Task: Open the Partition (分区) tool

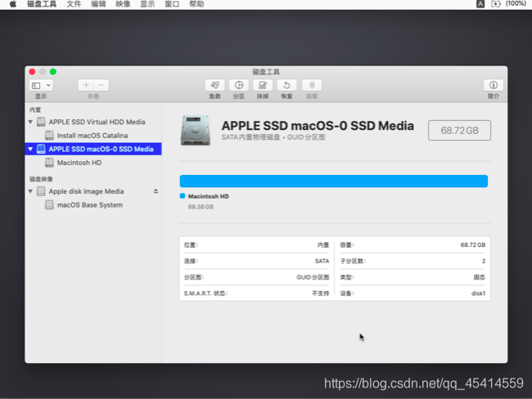Action: 239,85
